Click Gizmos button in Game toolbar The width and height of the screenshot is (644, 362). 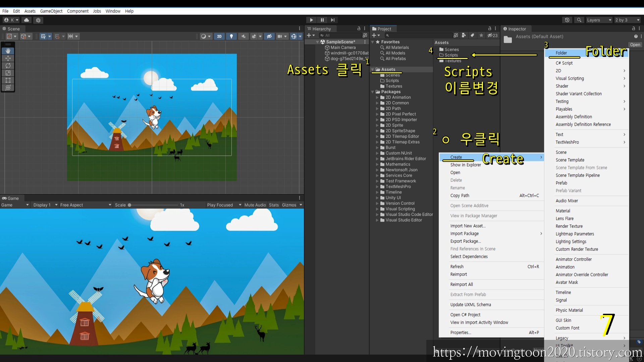[x=289, y=205]
